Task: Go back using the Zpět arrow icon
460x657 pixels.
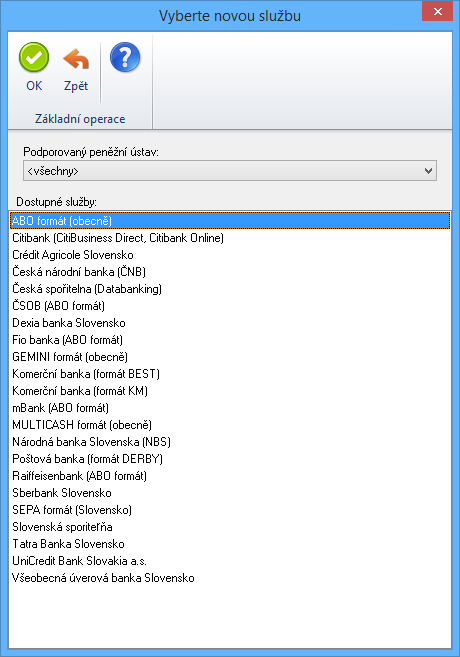Action: (x=76, y=59)
